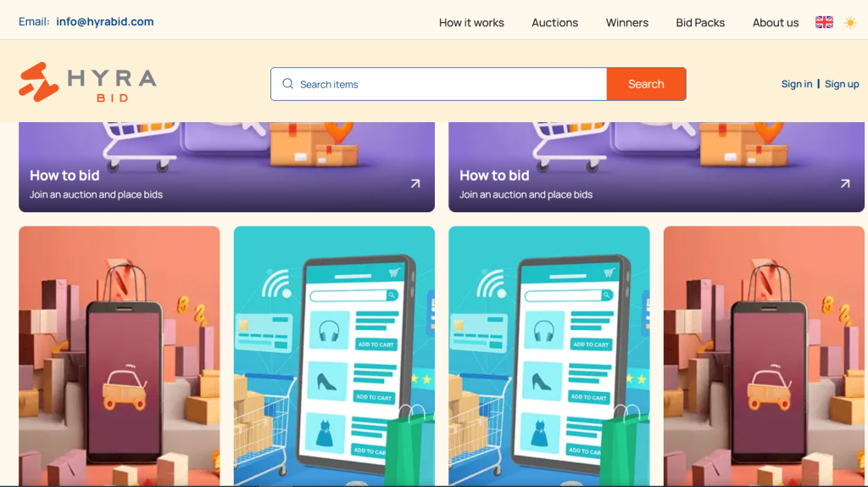Click the magnifier icon in search box

pos(287,84)
